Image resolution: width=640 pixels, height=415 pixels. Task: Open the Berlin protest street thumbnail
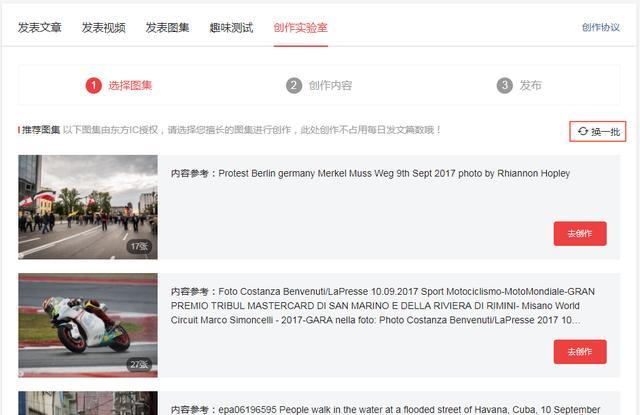88,207
